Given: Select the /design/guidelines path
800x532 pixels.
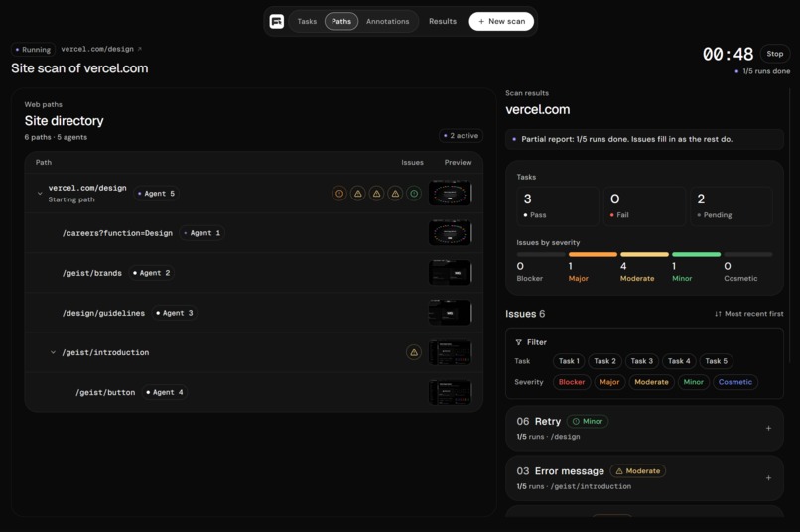Looking at the screenshot, I should (103, 313).
